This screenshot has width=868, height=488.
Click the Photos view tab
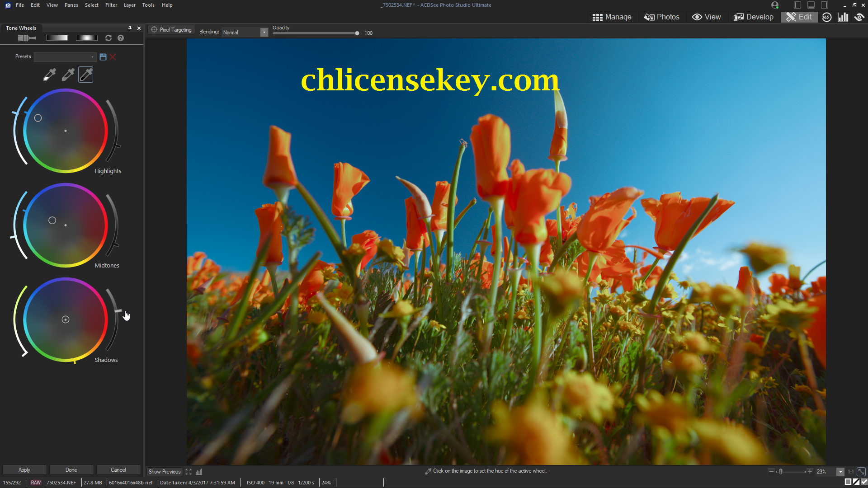(662, 17)
